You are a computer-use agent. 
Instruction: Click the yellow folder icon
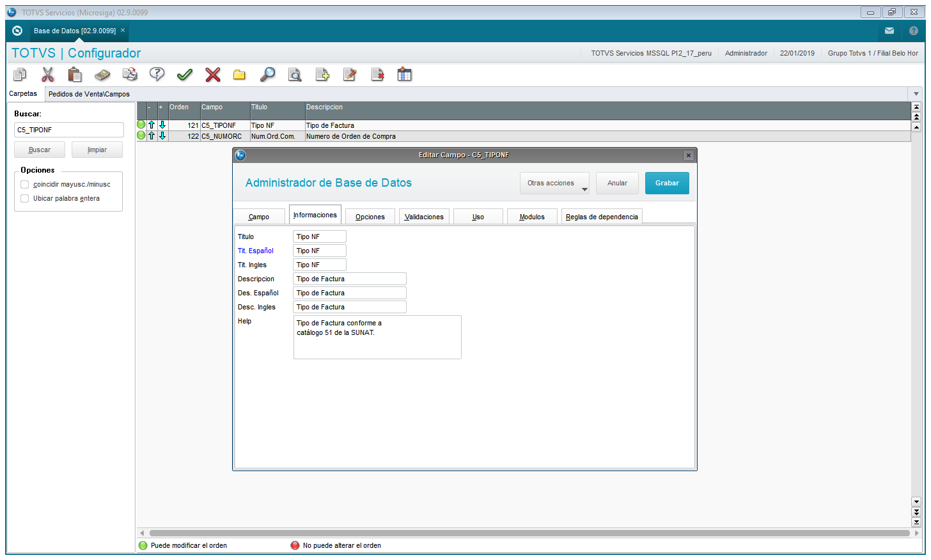pos(240,75)
